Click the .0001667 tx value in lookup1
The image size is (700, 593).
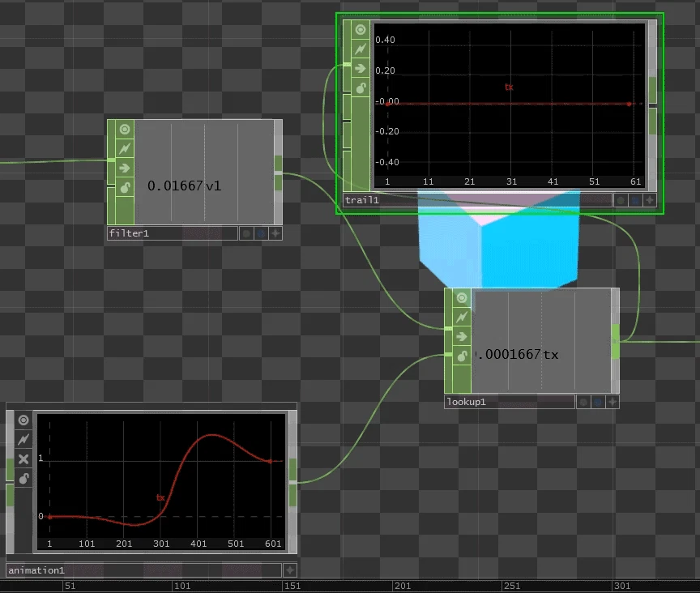pyautogui.click(x=516, y=355)
